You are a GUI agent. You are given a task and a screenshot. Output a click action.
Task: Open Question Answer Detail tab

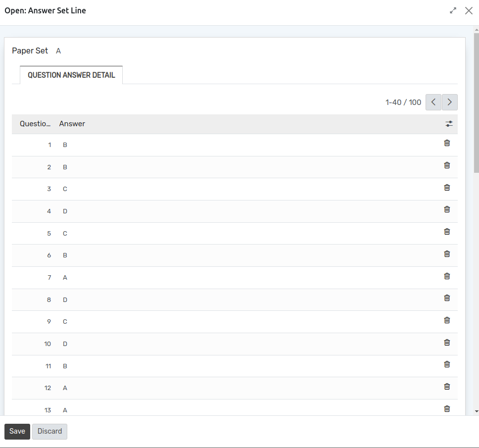click(x=71, y=75)
